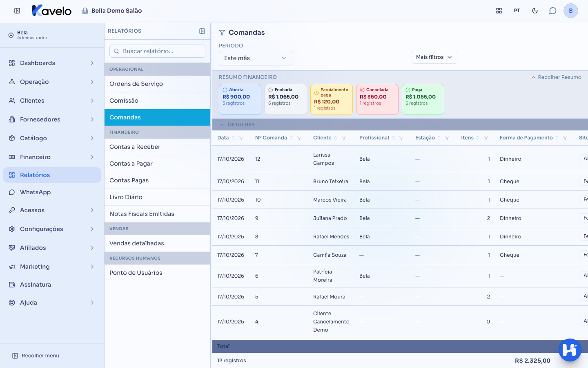
Task: Select the Parcialmente paga summary card
Action: coord(332,99)
